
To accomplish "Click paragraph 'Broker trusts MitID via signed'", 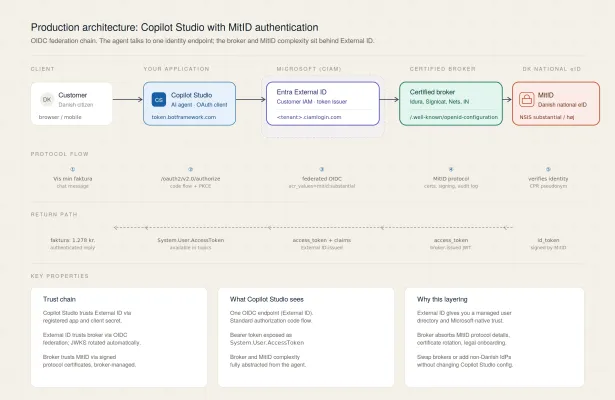I will click(x=89, y=361).
